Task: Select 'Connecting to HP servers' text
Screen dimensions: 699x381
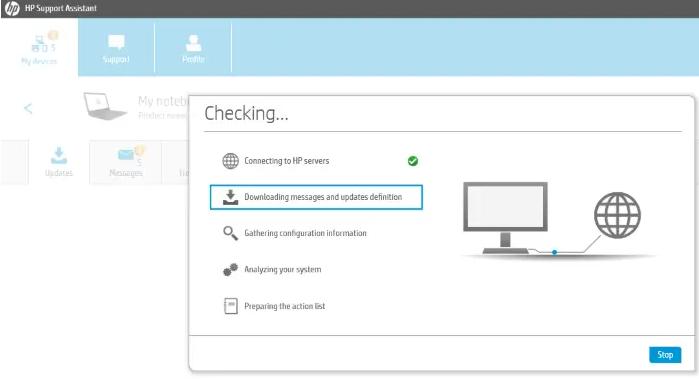Action: 287,161
